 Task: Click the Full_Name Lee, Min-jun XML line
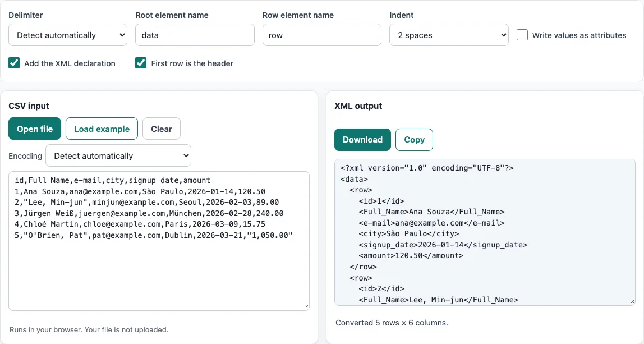tap(438, 300)
